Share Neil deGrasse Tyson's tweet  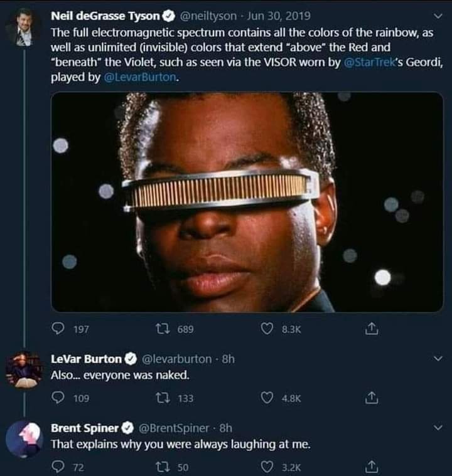point(372,329)
